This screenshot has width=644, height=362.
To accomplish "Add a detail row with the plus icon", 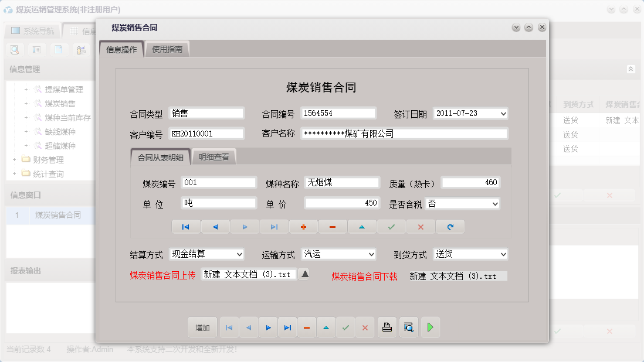I will 303,226.
